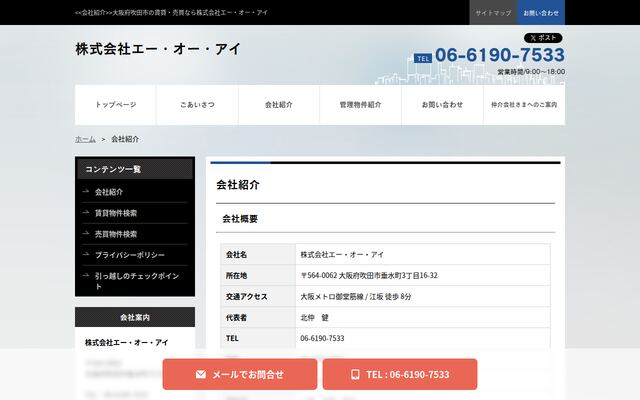Select table TEL value 06-6190-7533
The width and height of the screenshot is (640, 400).
coord(322,338)
